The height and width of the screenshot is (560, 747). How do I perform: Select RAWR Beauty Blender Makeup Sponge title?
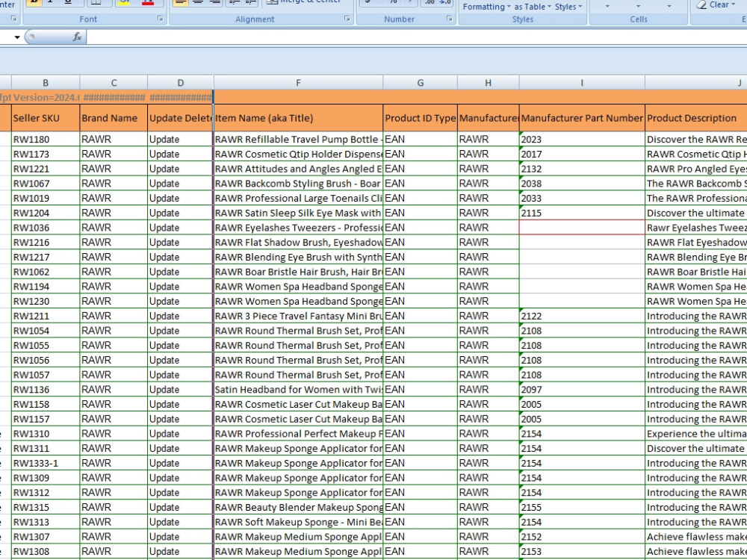[298, 507]
